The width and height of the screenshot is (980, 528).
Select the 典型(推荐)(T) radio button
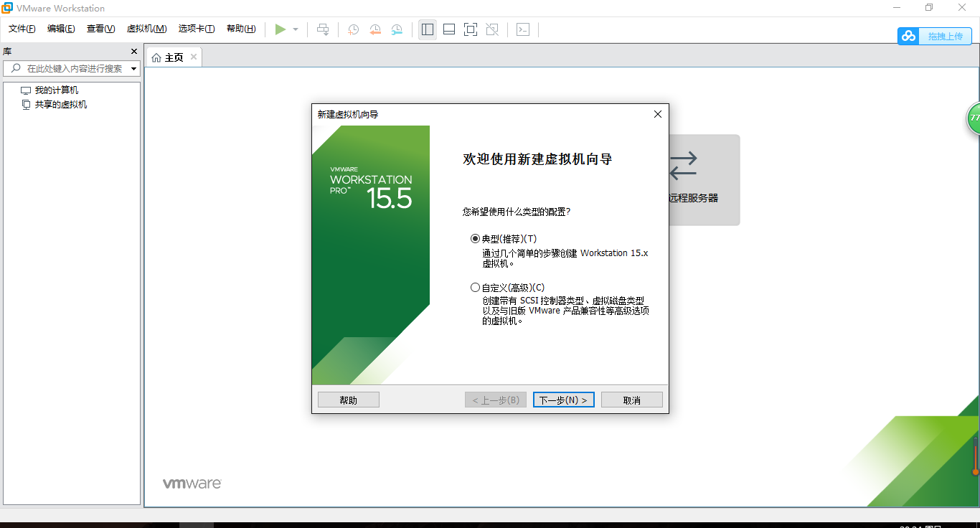[475, 239]
